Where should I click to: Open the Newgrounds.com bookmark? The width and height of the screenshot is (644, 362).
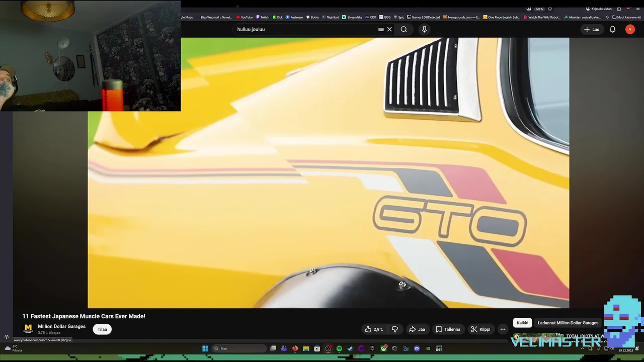461,17
